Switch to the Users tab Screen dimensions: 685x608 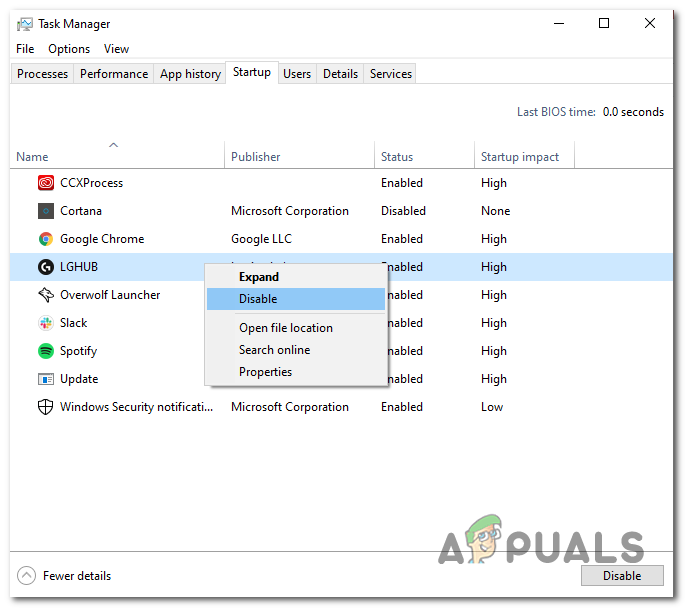(x=297, y=74)
